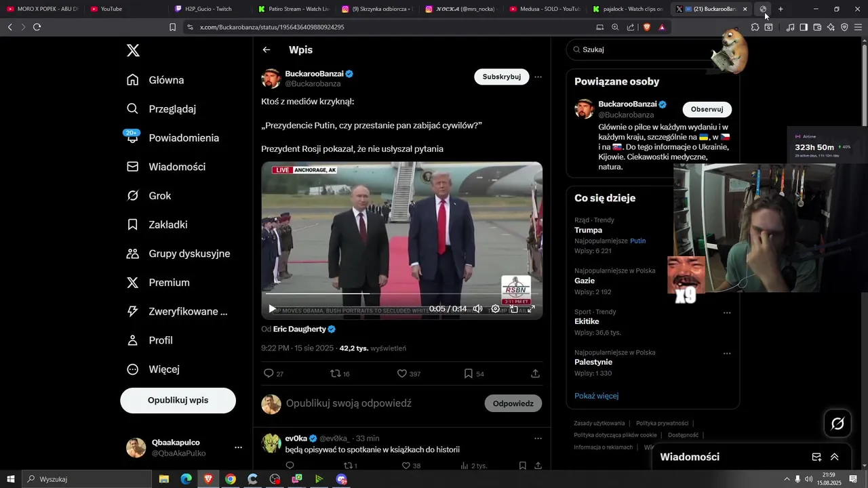
Task: Open browser extensions puzzle icon
Action: 755,27
